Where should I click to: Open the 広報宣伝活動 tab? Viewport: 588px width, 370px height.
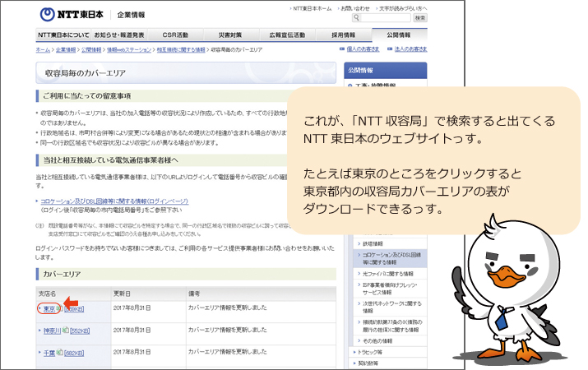click(x=287, y=35)
